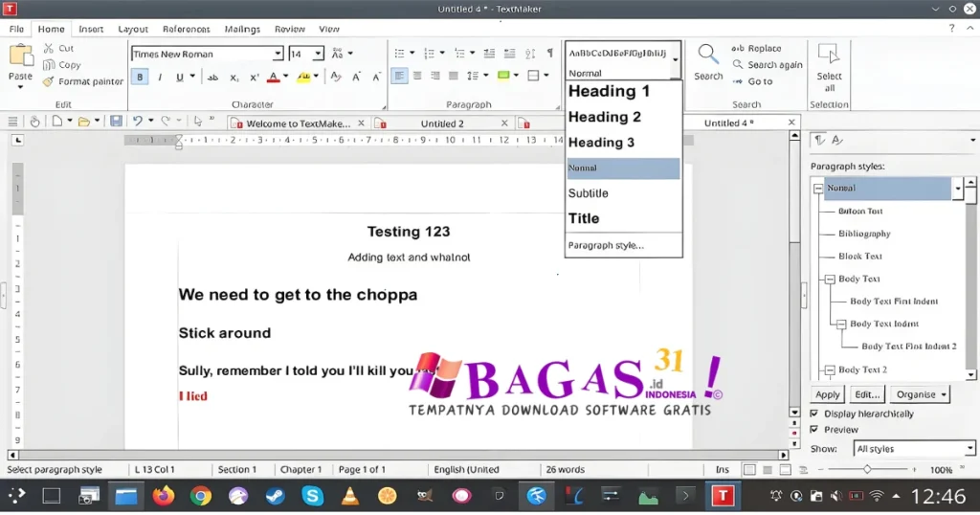Click the Edit... style button
Viewport: 980px width, 515px height.
click(x=867, y=395)
